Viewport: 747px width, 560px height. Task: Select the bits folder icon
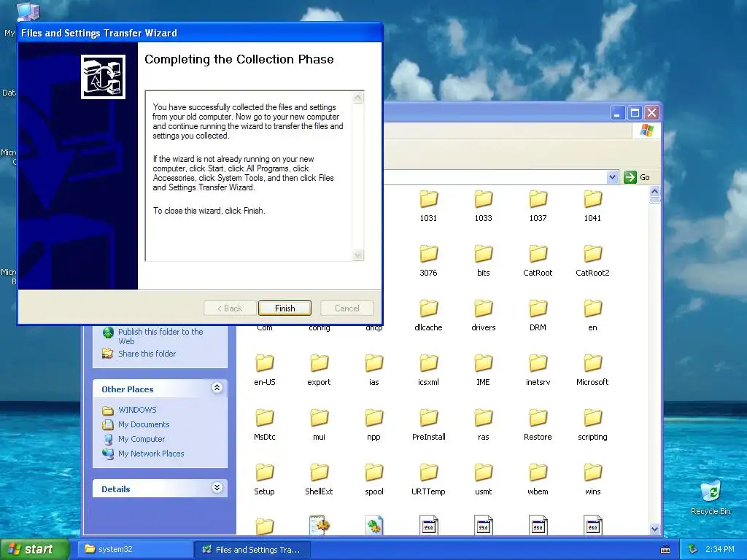click(483, 254)
